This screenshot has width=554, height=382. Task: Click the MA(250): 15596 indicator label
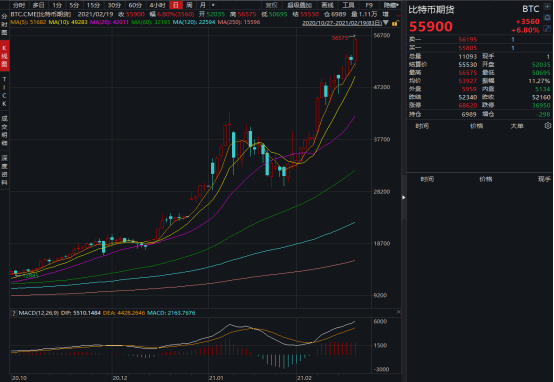point(239,22)
